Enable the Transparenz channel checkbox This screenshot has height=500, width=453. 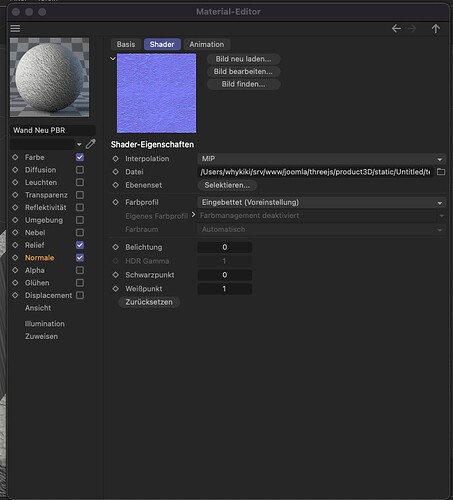[x=80, y=195]
